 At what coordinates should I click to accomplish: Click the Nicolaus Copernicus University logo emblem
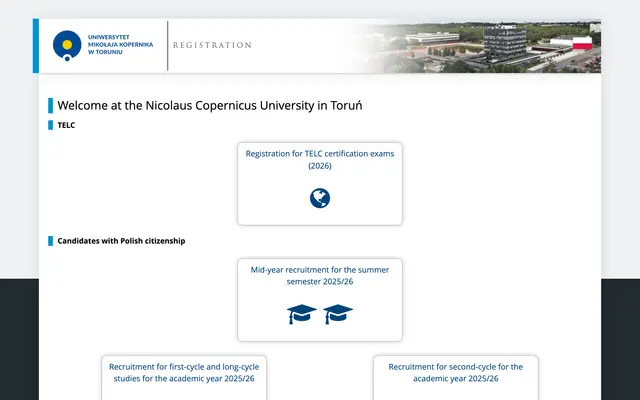(67, 45)
